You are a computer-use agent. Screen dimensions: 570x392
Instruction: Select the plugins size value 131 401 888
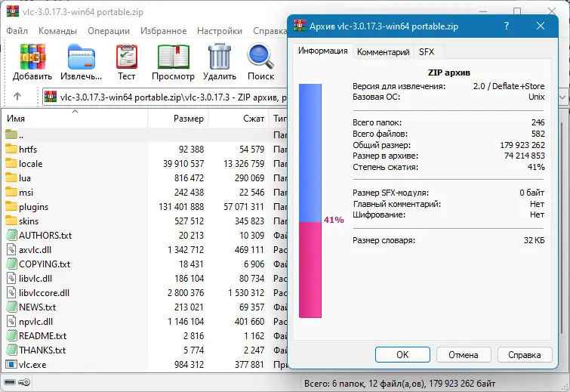(x=181, y=206)
